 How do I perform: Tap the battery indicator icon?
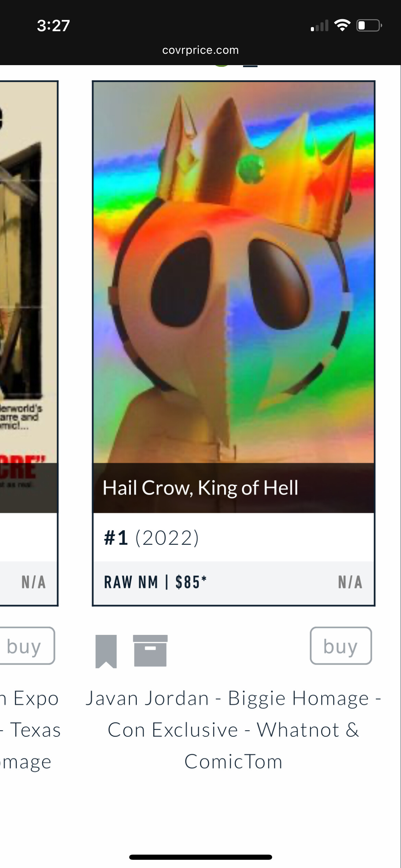pos(369,25)
